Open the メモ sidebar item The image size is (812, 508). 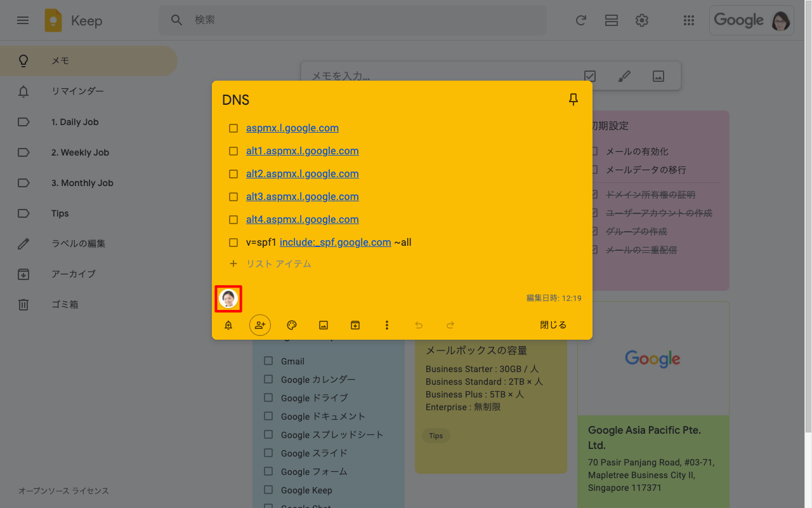[x=89, y=61]
